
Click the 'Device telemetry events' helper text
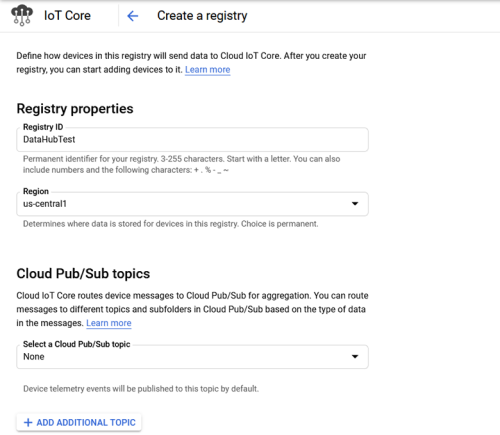pyautogui.click(x=141, y=389)
